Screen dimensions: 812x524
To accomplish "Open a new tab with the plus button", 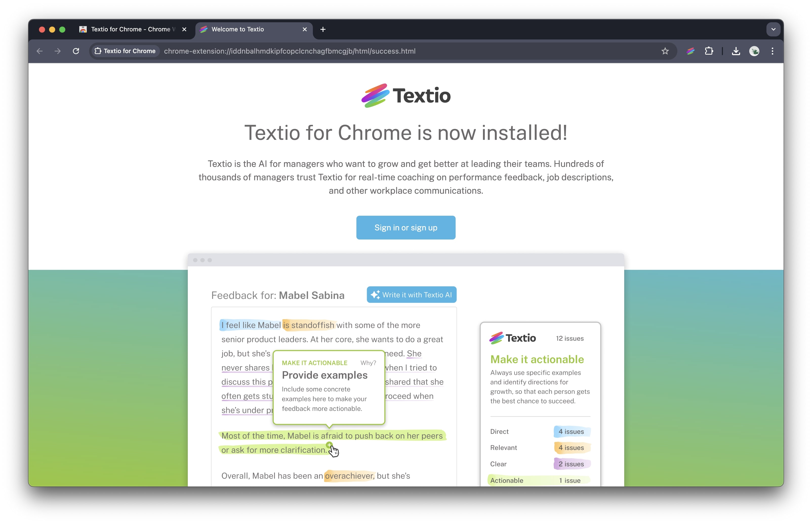I will pos(323,29).
